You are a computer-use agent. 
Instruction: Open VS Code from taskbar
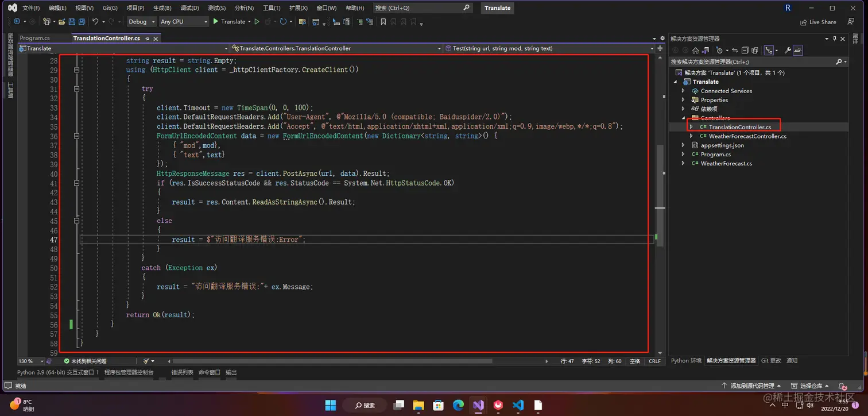coord(518,405)
